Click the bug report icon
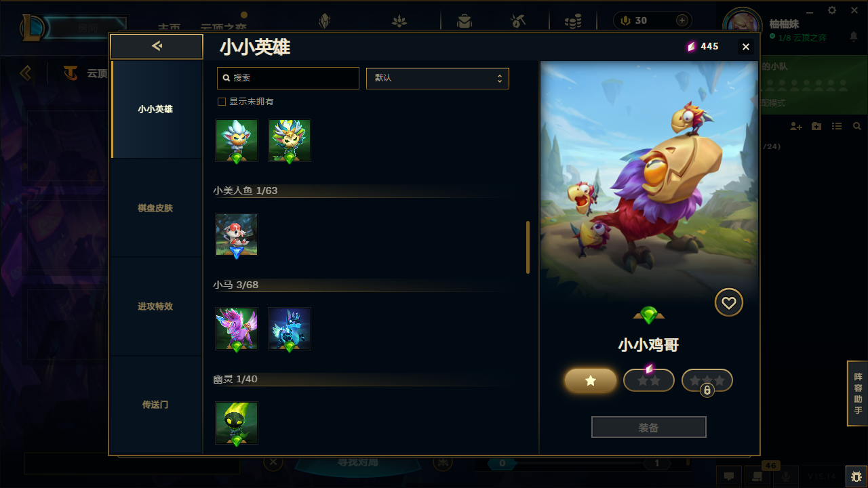Screen dimensions: 868x488 [x=856, y=476]
